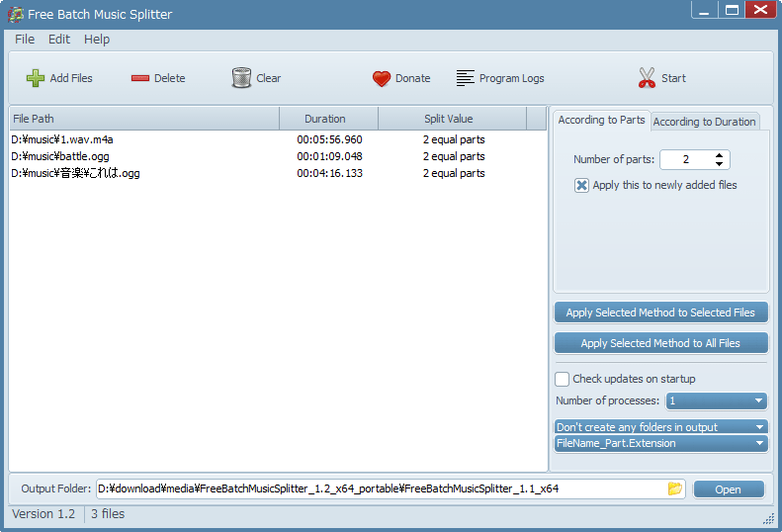
Task: Minimize the Free Batch Music Splitter window
Action: click(x=704, y=10)
